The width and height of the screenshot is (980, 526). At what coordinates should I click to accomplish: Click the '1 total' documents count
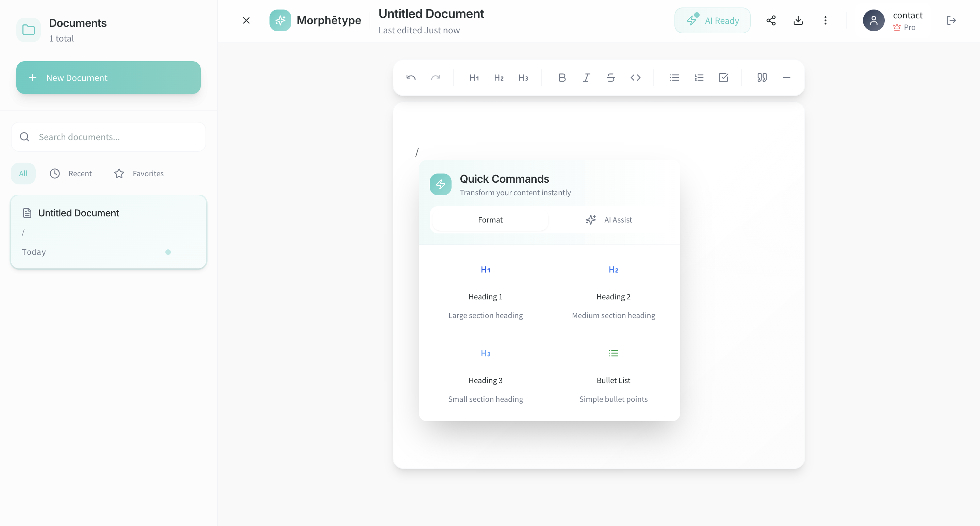[x=61, y=38]
